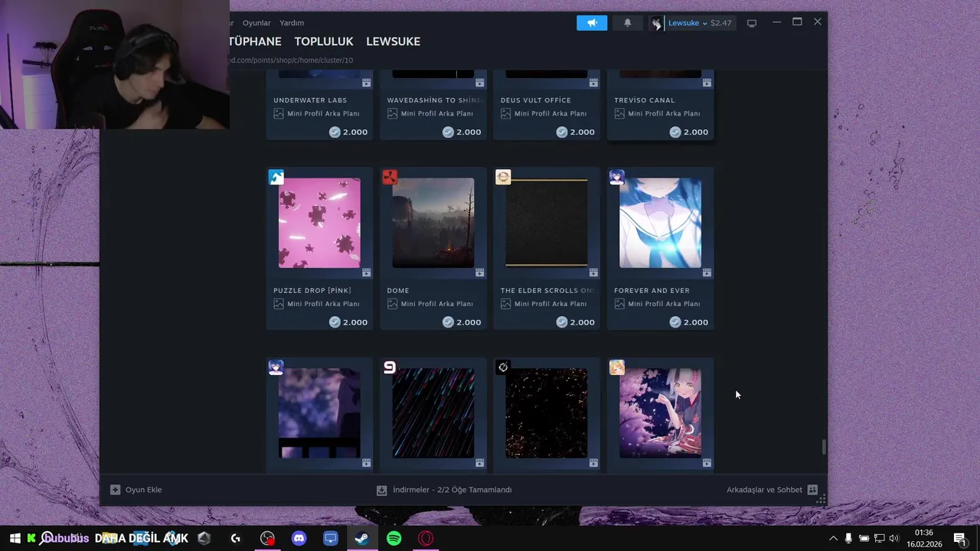Click Mini Profil Arka Planı label under Deus Vult Office
The width and height of the screenshot is (980, 551).
pyautogui.click(x=550, y=113)
